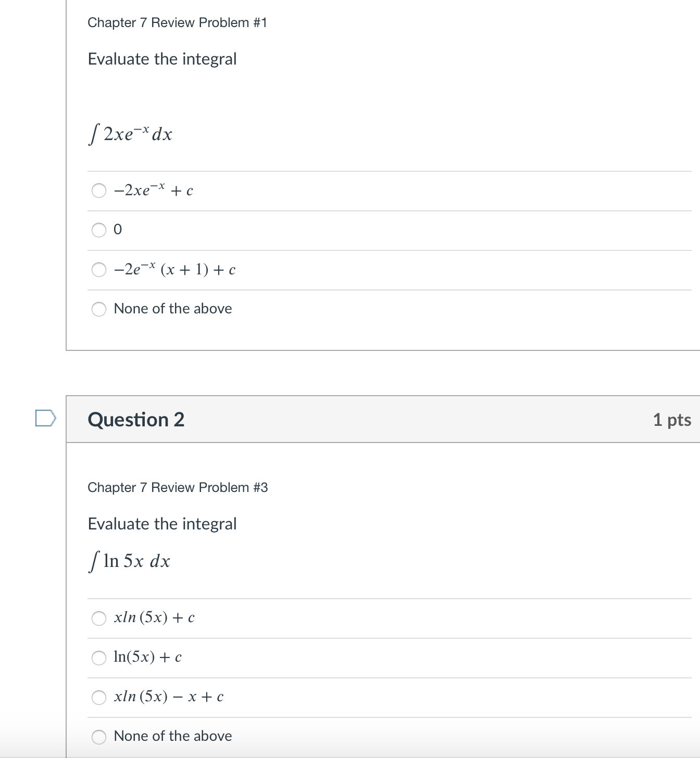Click Evaluate the integral text in Problem #1
This screenshot has width=700, height=758.
[162, 59]
